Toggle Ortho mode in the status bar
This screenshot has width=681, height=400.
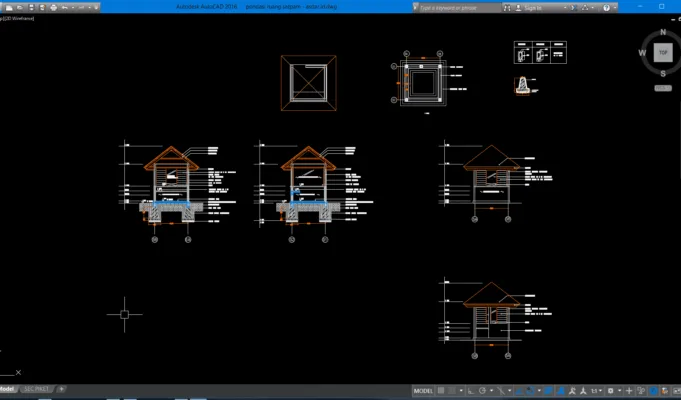click(x=471, y=390)
